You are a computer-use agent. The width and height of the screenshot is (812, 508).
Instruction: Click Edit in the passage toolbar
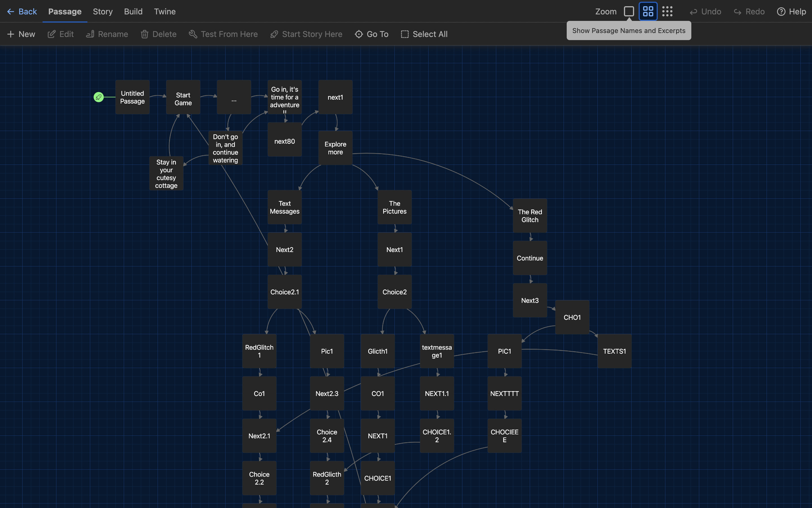[x=60, y=34]
